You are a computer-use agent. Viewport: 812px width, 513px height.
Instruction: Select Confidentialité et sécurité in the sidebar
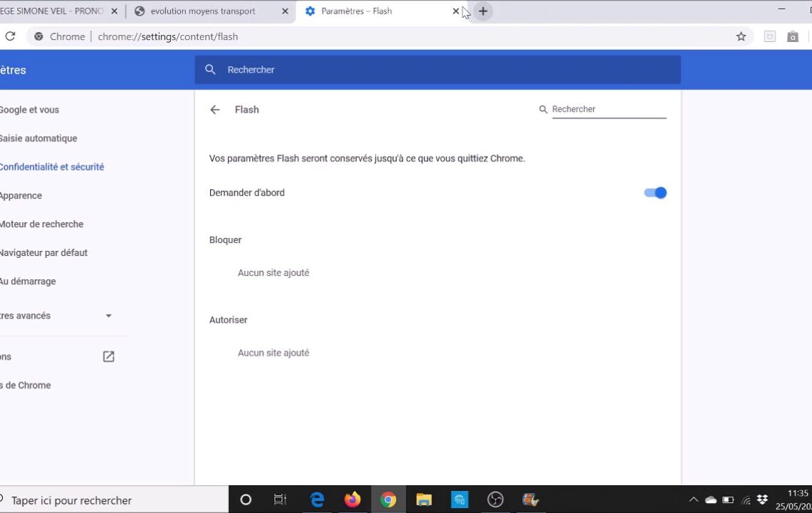[x=52, y=167]
